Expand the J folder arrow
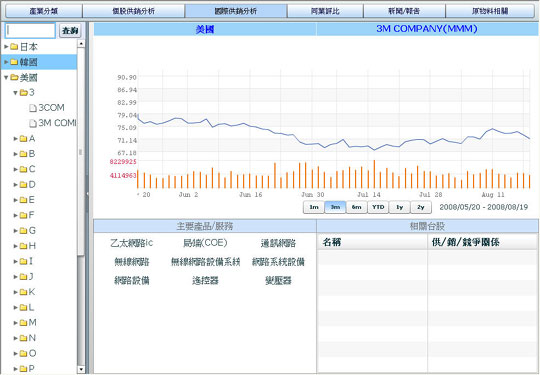 pos(15,277)
